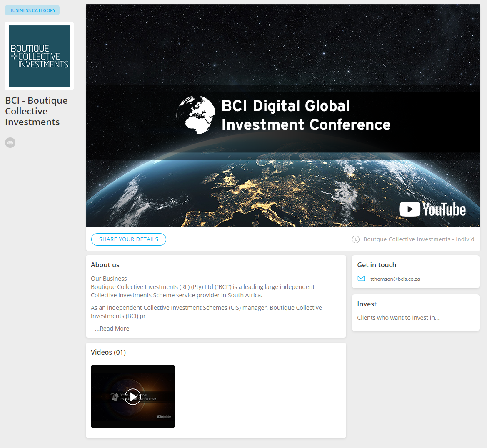Click the download icon beside Boutque Collective Investments
Image resolution: width=487 pixels, height=448 pixels.
pos(356,239)
